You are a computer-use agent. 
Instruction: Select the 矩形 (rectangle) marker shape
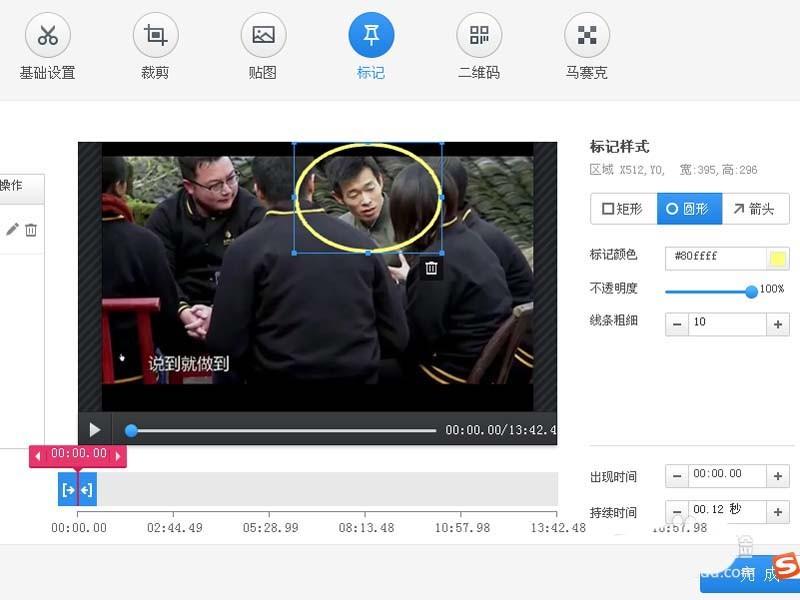(x=625, y=209)
